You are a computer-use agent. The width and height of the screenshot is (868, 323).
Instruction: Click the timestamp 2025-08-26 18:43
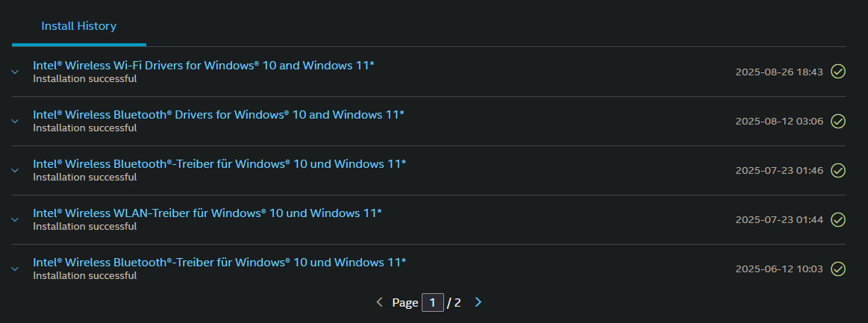tap(779, 72)
